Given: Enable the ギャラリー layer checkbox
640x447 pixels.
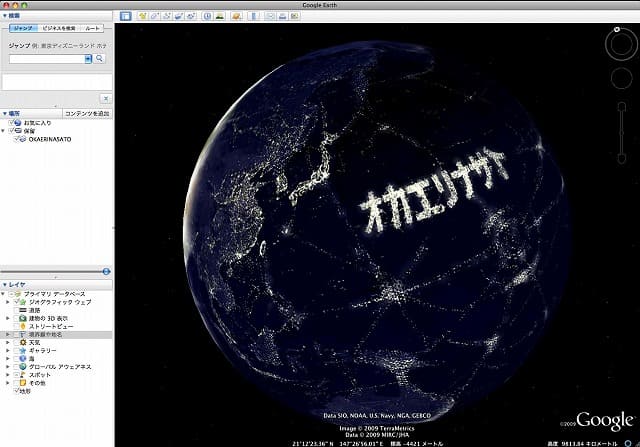Looking at the screenshot, I should pyautogui.click(x=16, y=351).
